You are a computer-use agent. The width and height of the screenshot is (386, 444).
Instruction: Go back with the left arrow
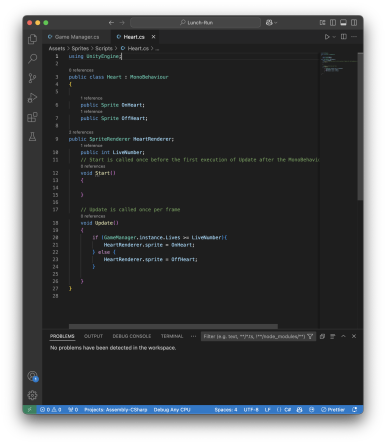tap(111, 23)
